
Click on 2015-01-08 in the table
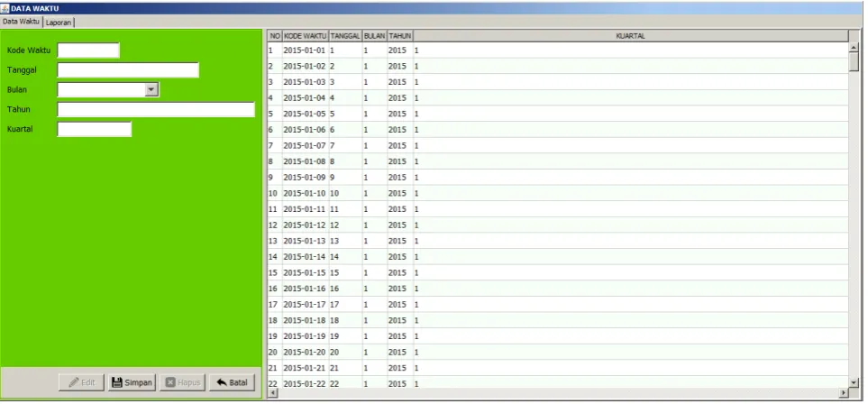coord(305,161)
